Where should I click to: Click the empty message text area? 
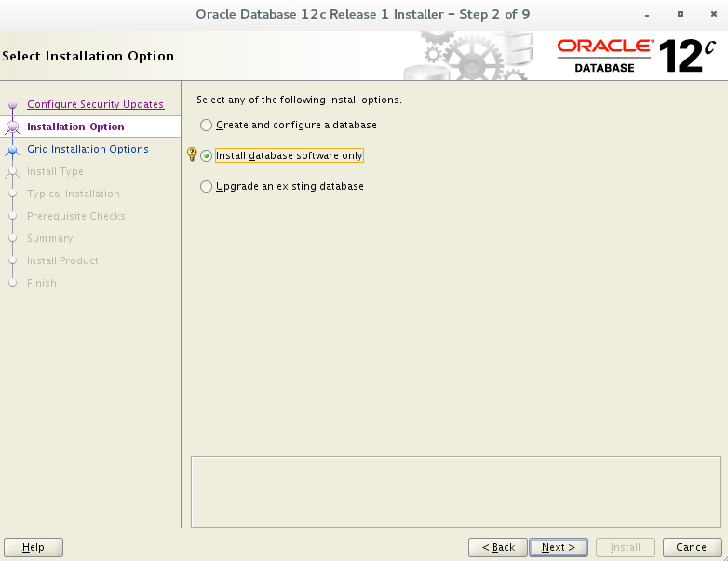coord(455,491)
